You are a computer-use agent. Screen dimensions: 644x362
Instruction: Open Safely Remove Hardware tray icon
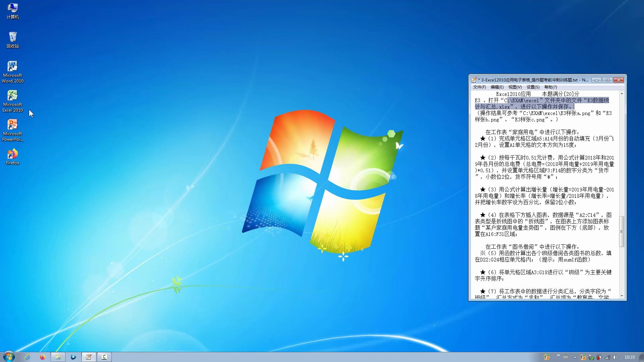[x=591, y=357]
